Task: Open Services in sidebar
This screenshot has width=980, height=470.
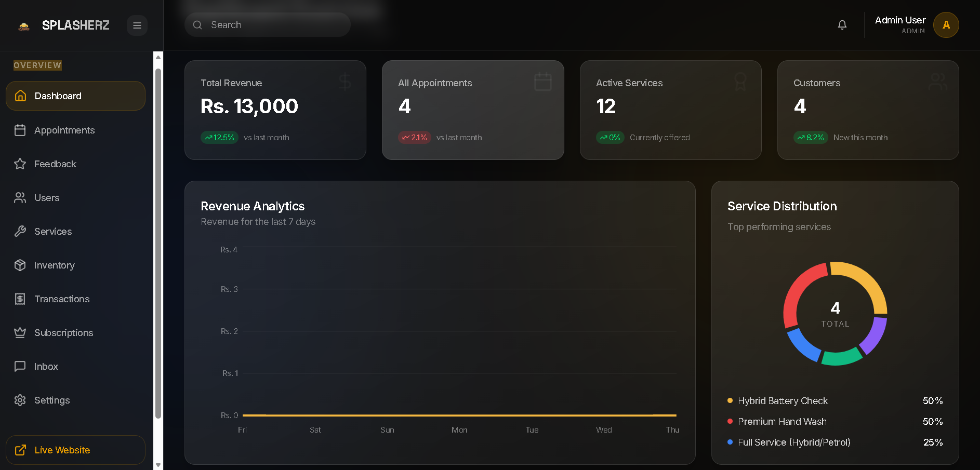Action: tap(75, 232)
